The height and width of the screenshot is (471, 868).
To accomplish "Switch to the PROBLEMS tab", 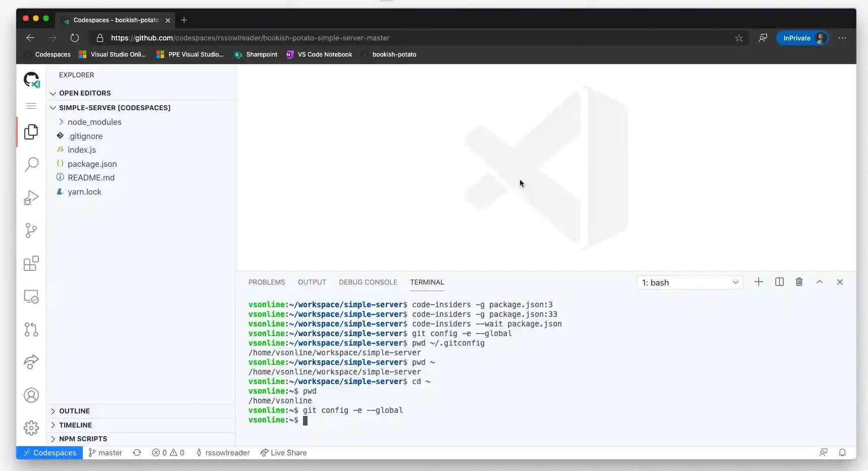I will coord(266,282).
